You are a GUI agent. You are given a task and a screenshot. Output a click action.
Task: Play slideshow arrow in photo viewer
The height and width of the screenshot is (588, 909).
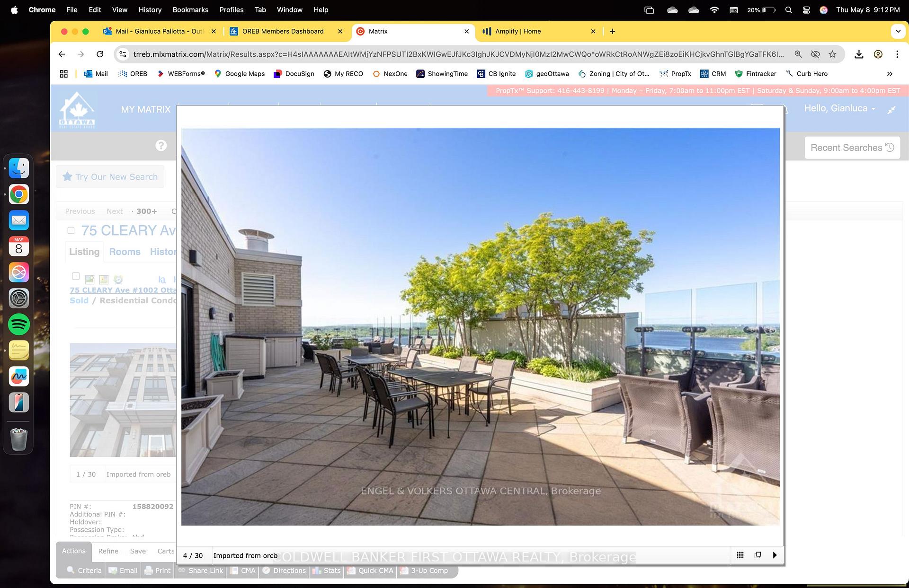pos(775,555)
